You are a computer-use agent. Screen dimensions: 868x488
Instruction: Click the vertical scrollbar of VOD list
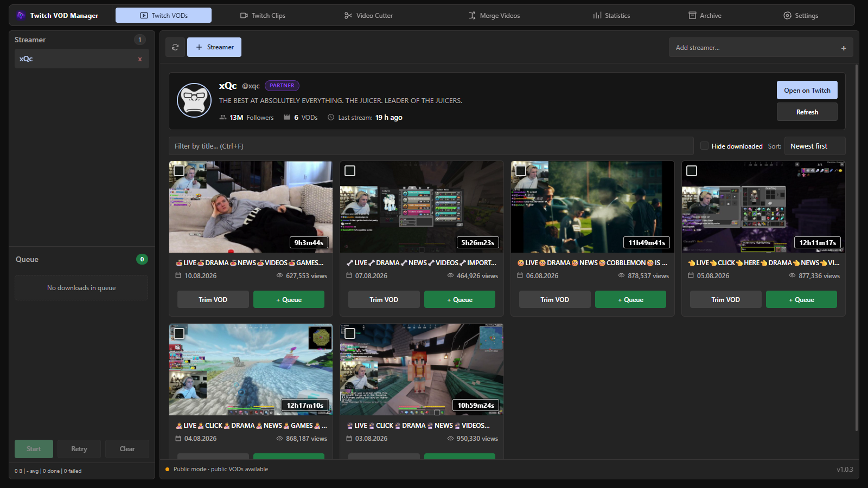point(857,248)
